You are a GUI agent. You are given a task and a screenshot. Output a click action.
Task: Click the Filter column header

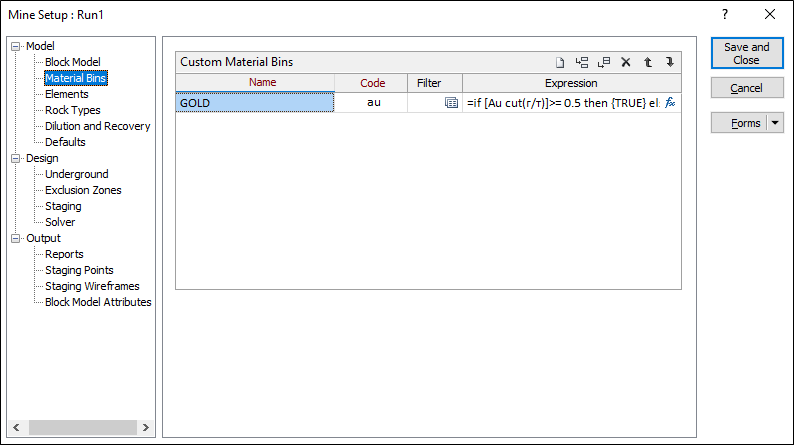point(435,83)
